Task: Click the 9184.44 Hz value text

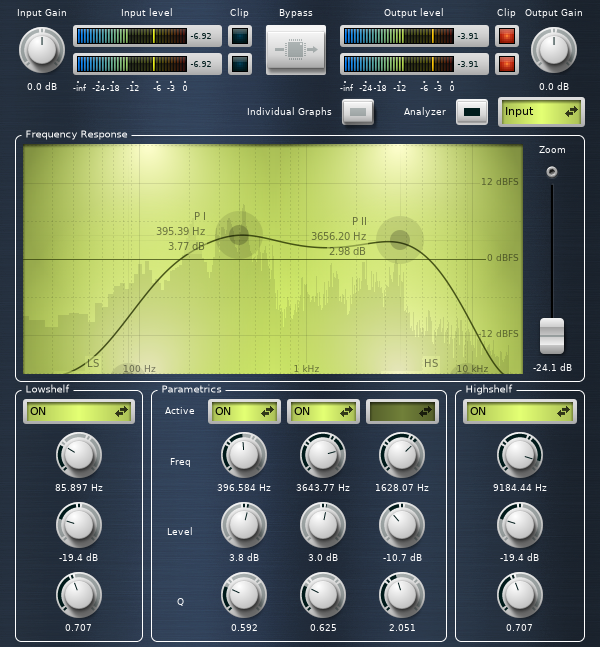Action: point(520,488)
